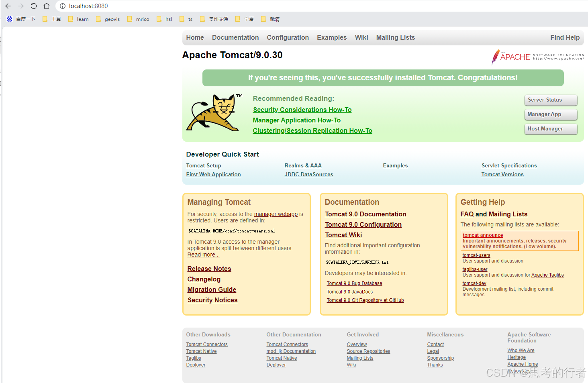The width and height of the screenshot is (588, 383).
Task: Open the tomcat-dev mailing list link
Action: coord(474,283)
